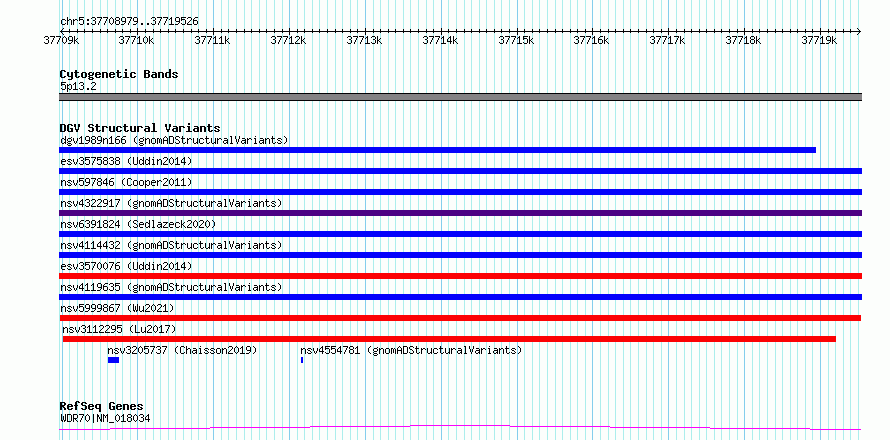
Task: Click the WDR70 gene track line
Action: coord(460,428)
